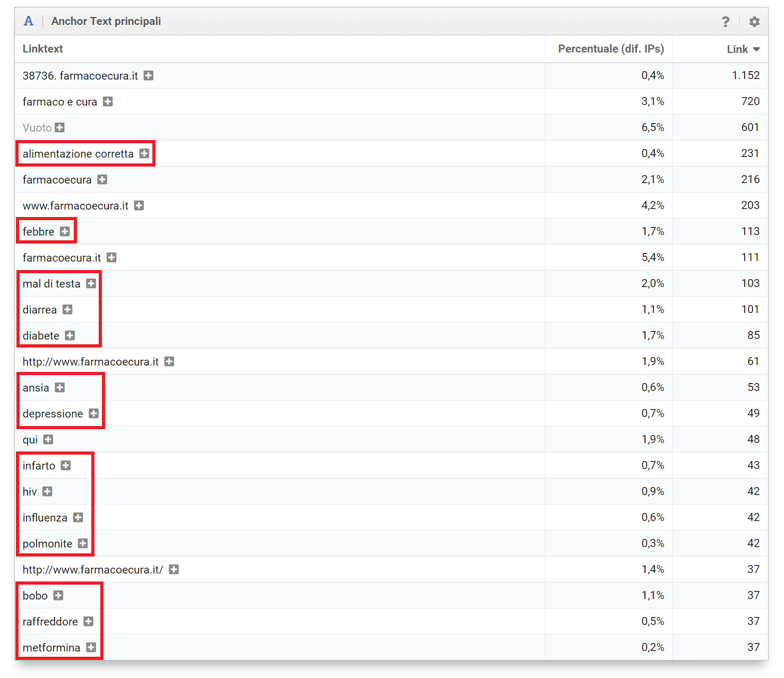Expand the 'bobo' plus icon
Screen dimensions: 784x678
[x=58, y=595]
